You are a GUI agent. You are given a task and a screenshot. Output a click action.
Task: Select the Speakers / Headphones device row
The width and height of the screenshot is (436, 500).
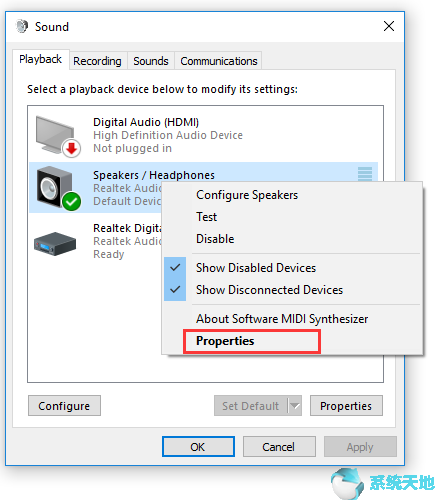tap(204, 188)
